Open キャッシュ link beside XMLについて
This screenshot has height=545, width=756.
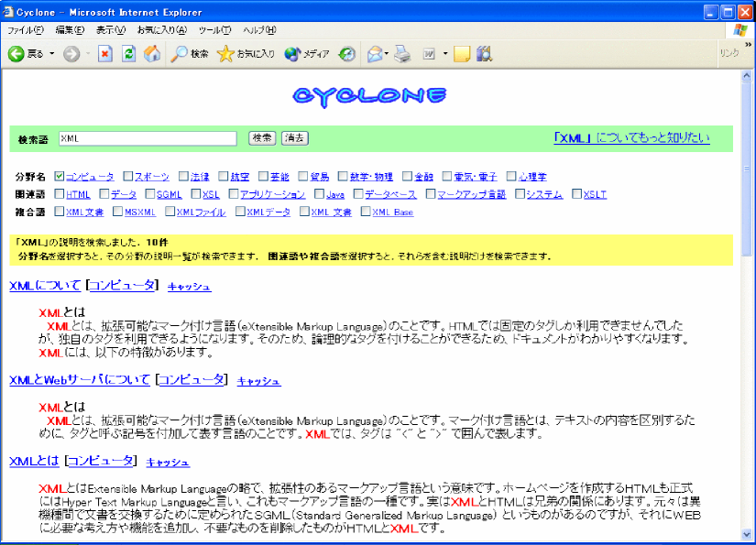[189, 287]
